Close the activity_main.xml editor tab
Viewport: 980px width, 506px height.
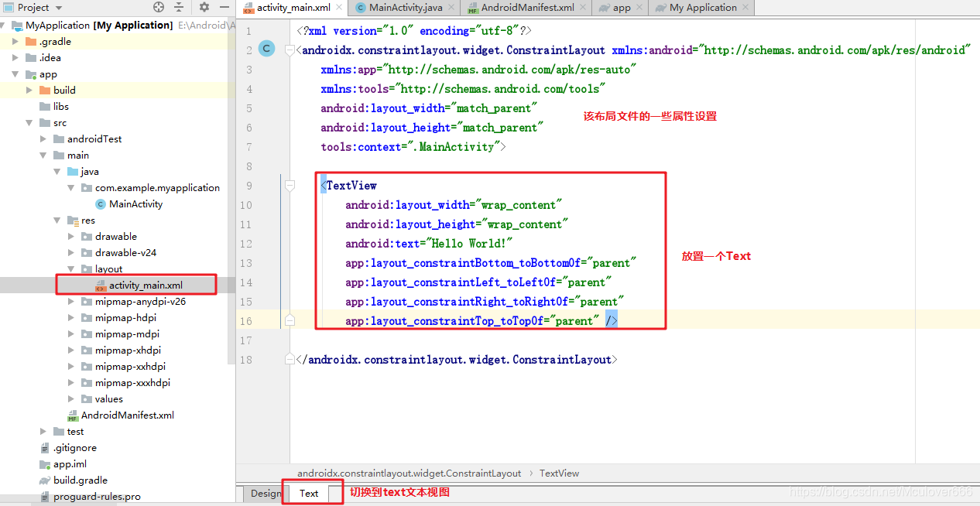[x=340, y=8]
